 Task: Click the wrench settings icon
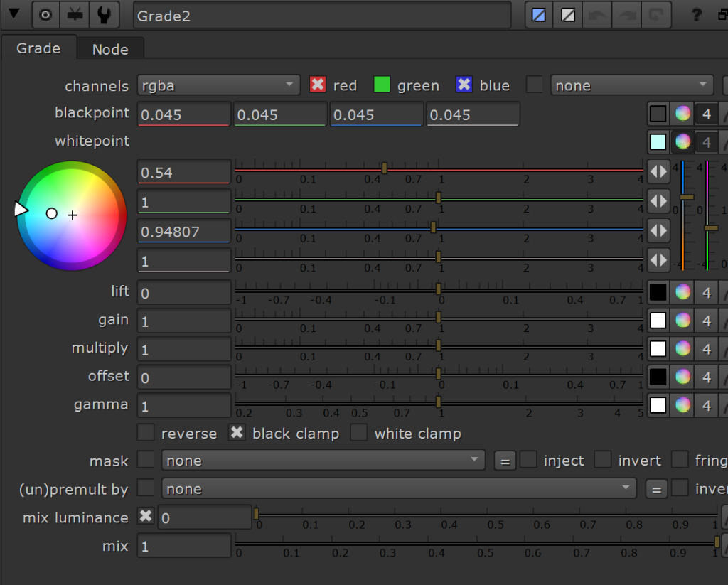click(105, 16)
